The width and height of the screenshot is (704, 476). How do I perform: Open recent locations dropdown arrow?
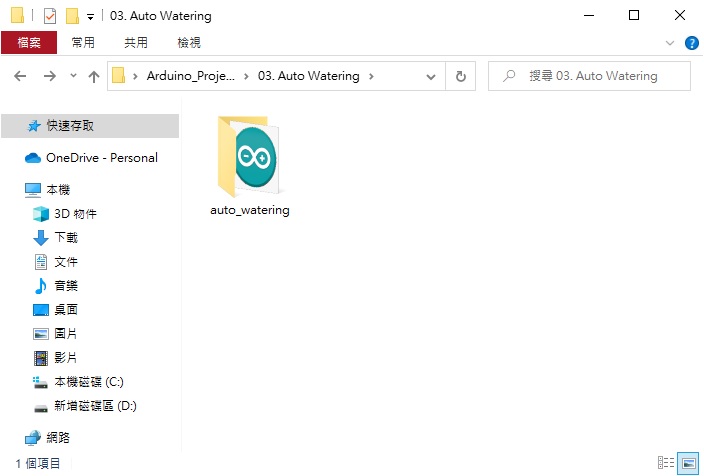tap(73, 76)
